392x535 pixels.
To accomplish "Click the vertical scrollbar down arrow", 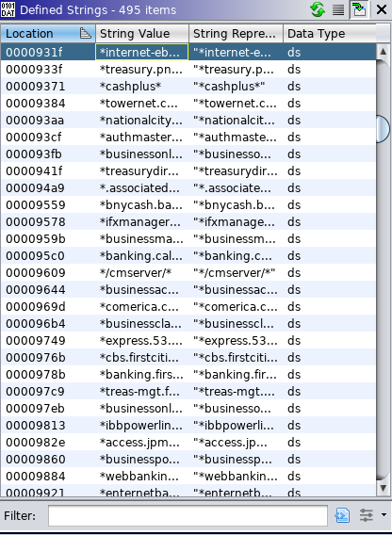I will (383, 488).
